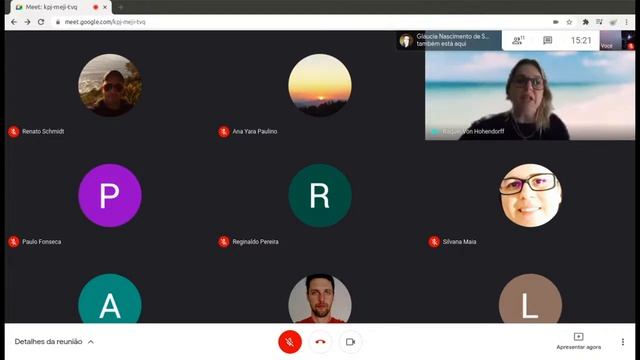Select the green R avatar
The height and width of the screenshot is (360, 640).
tap(320, 196)
